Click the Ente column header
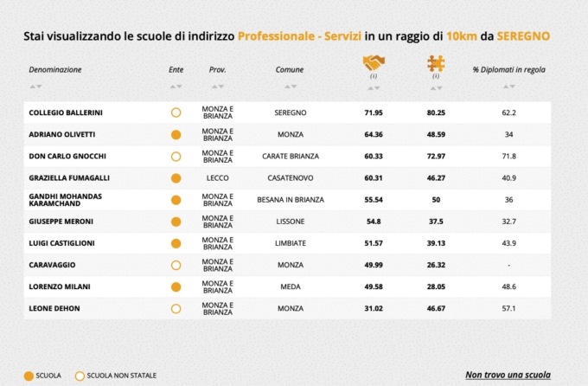This screenshot has height=386, width=588. tap(176, 68)
